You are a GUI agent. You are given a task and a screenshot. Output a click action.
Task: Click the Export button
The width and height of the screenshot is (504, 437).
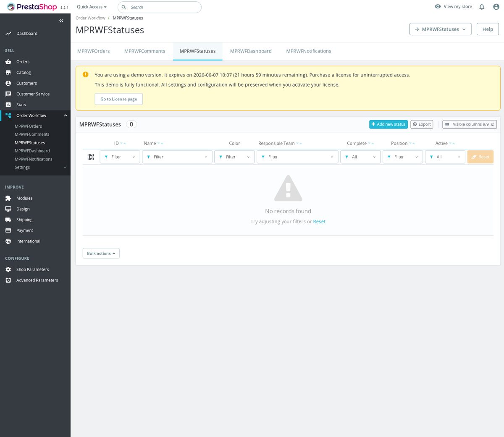coord(422,124)
